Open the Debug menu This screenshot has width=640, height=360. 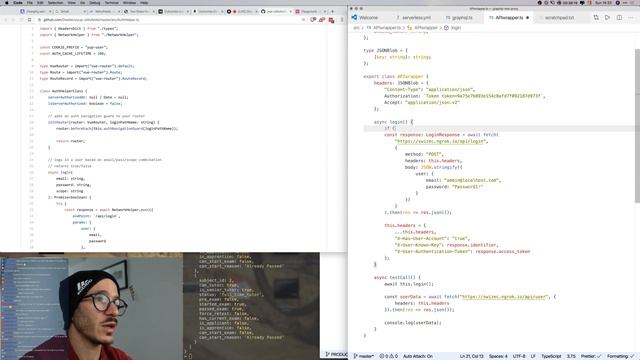[95, 2]
